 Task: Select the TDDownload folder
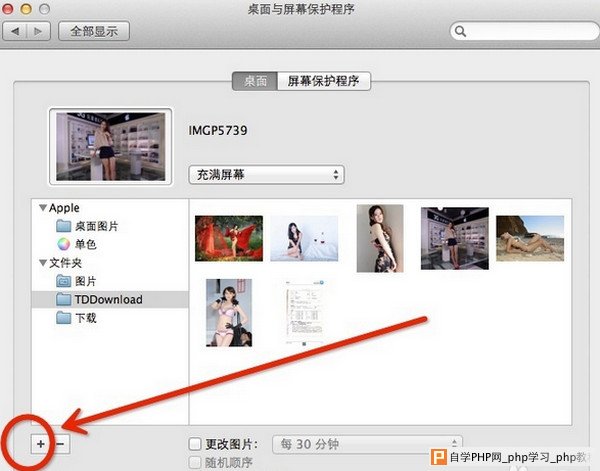tap(110, 300)
